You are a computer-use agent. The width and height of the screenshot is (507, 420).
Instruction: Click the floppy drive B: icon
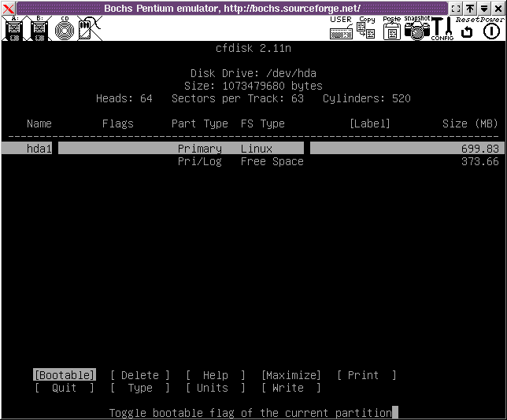click(x=39, y=29)
